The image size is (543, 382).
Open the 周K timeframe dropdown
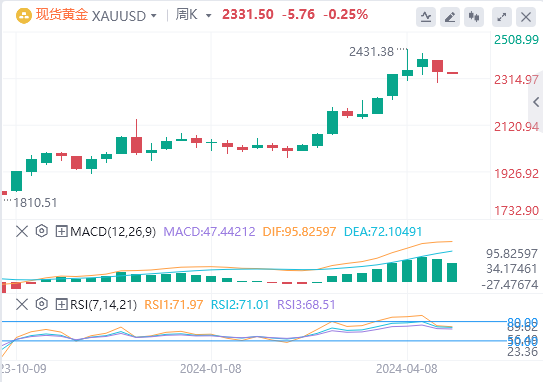click(193, 15)
